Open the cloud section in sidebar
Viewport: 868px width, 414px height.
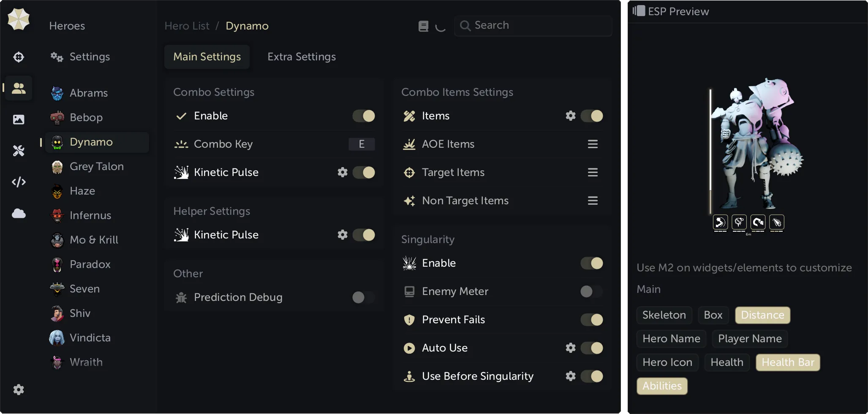click(19, 214)
